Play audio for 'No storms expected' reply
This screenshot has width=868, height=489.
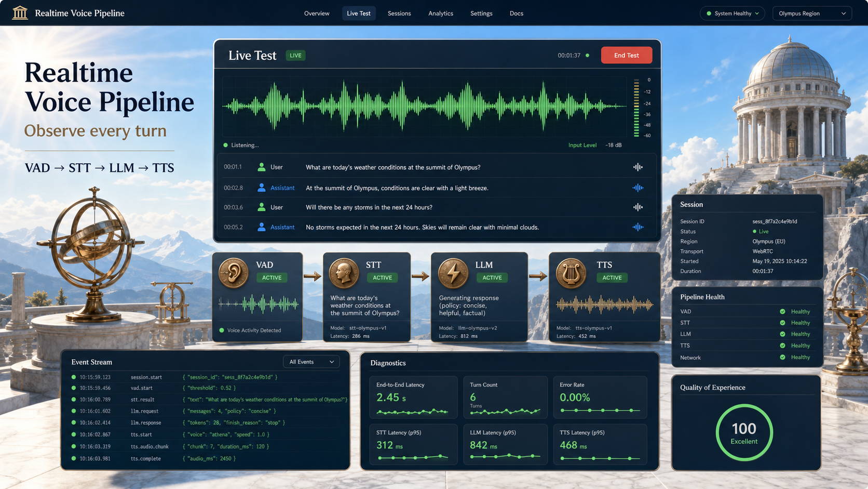tap(638, 227)
